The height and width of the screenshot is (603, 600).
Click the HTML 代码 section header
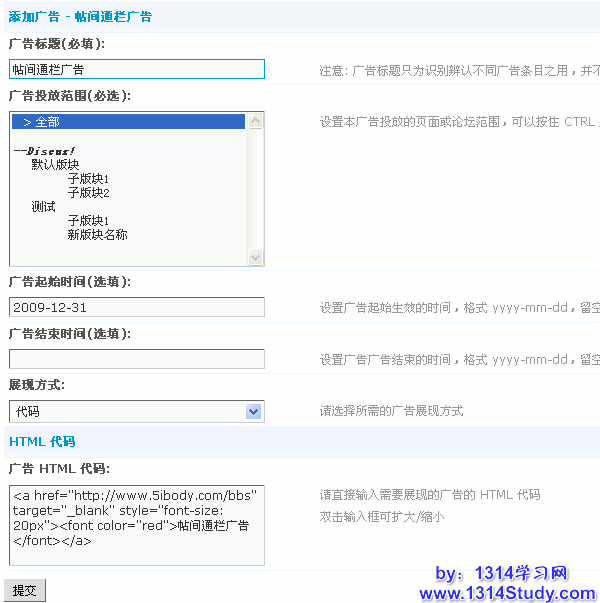42,441
